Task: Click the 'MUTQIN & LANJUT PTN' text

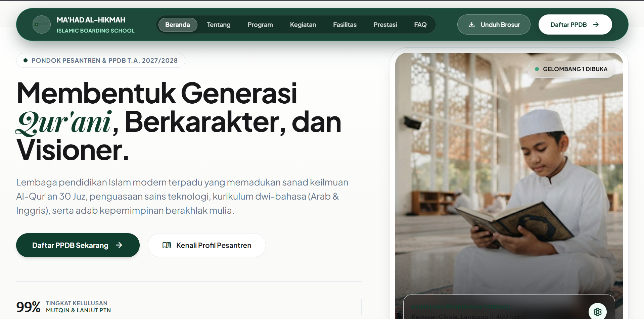Action: [78, 311]
